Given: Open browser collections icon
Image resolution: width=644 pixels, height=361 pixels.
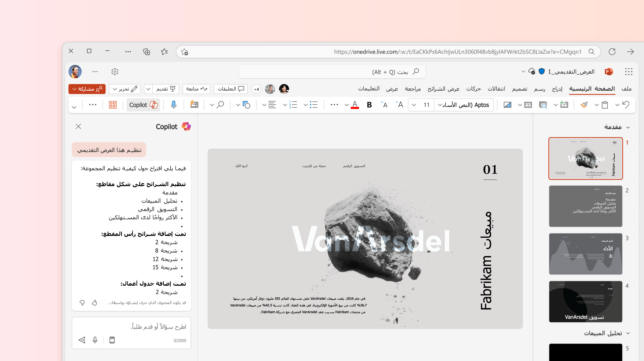Looking at the screenshot, I should pyautogui.click(x=147, y=52).
